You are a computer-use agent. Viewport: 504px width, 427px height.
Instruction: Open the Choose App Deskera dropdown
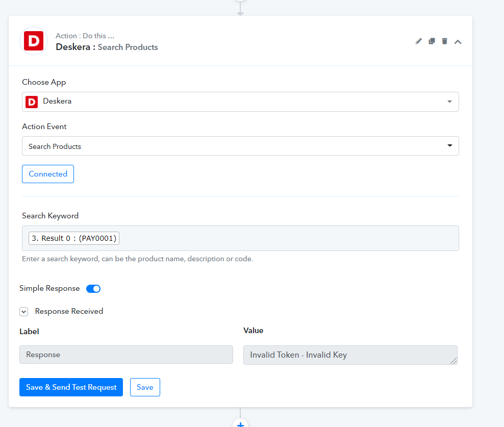pos(240,102)
